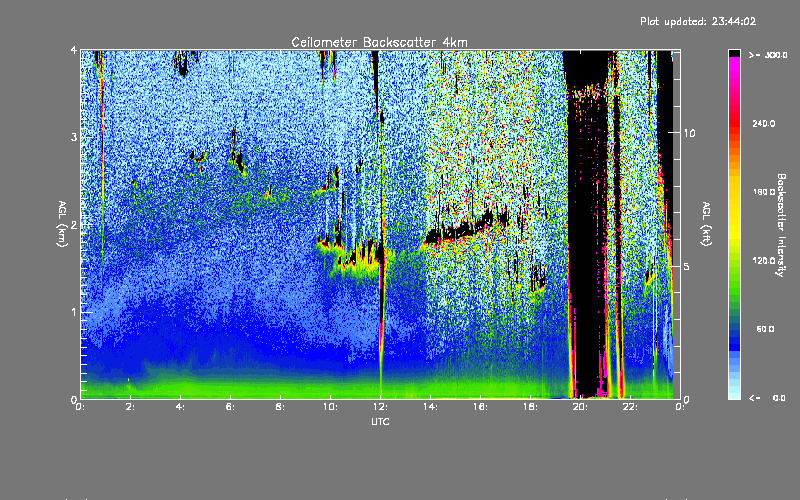Screen dimensions: 800x500
Task: Click the '120.0' colorbar label
Action: point(764,261)
